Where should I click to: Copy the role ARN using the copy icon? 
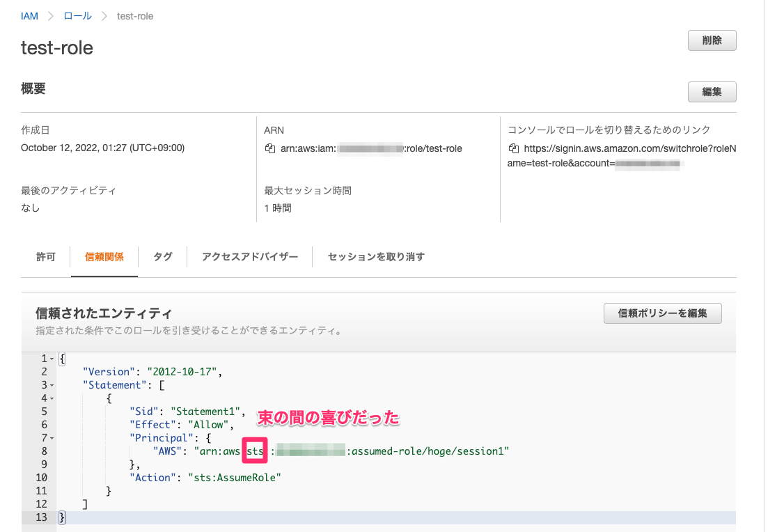tap(269, 148)
